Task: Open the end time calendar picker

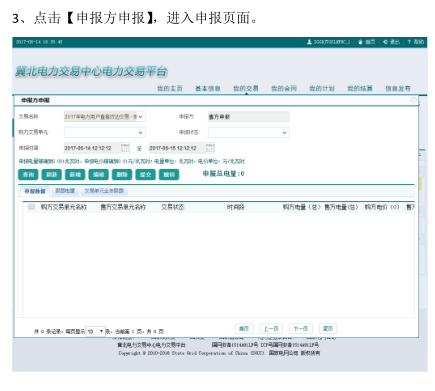Action: click(210, 148)
